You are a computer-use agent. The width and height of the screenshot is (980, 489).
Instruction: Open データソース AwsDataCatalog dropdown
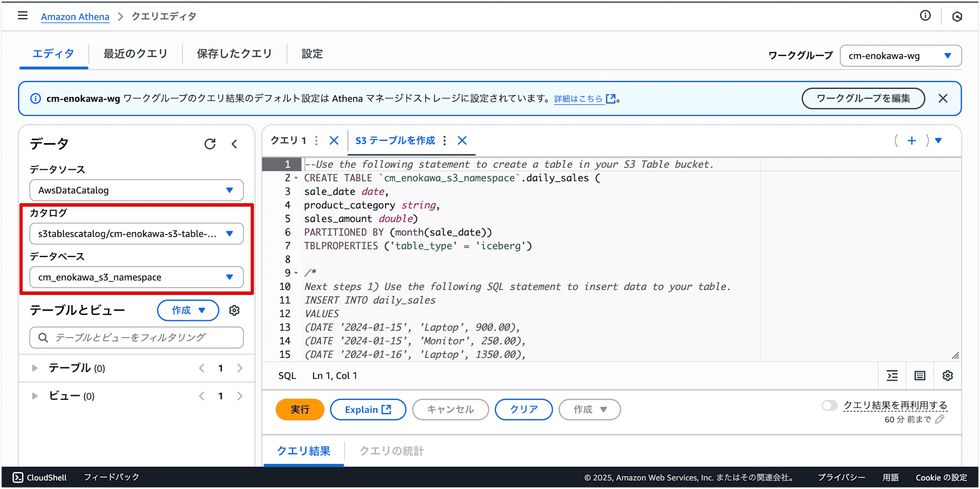point(137,190)
